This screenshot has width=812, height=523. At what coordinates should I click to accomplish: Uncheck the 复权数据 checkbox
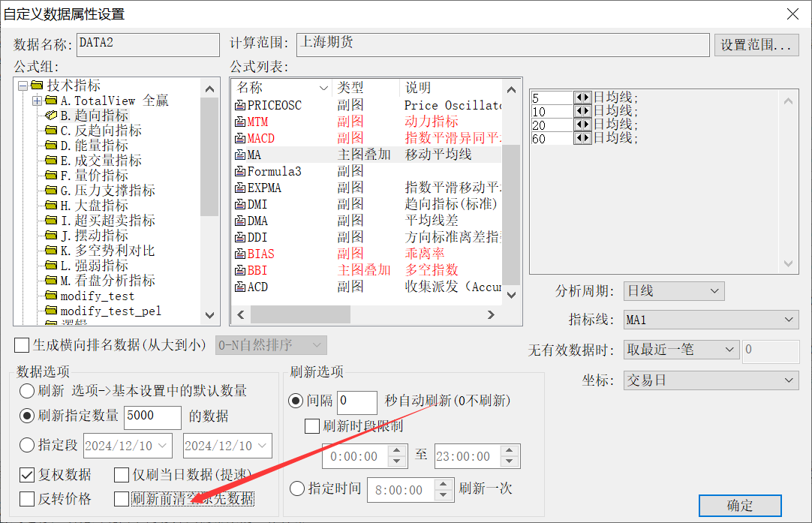click(27, 474)
